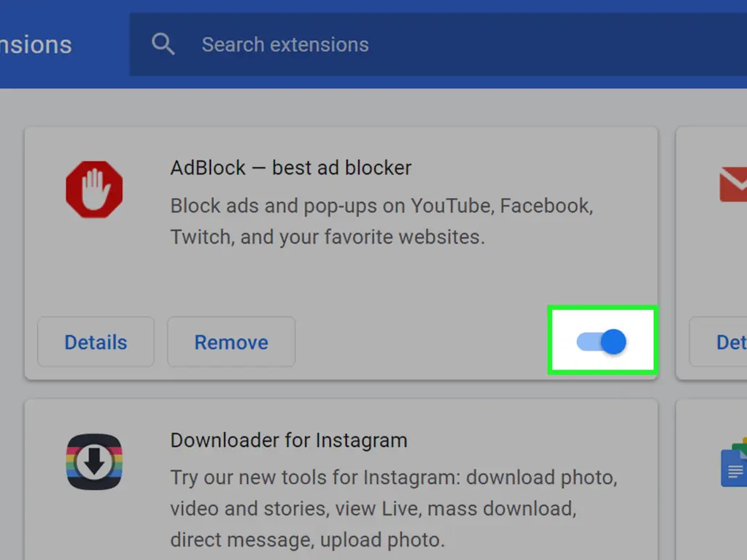Click the Downloader for Instagram description text
The width and height of the screenshot is (747, 560).
(394, 508)
